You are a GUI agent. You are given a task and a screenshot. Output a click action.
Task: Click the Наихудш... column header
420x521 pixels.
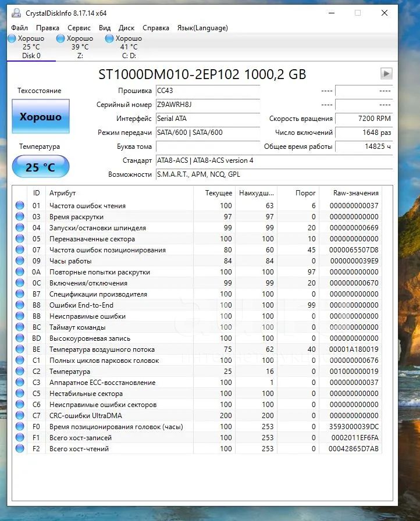pyautogui.click(x=256, y=193)
